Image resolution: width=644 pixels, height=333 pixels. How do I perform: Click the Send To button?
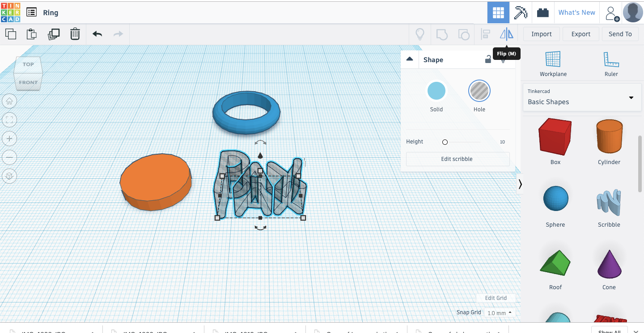coord(620,34)
